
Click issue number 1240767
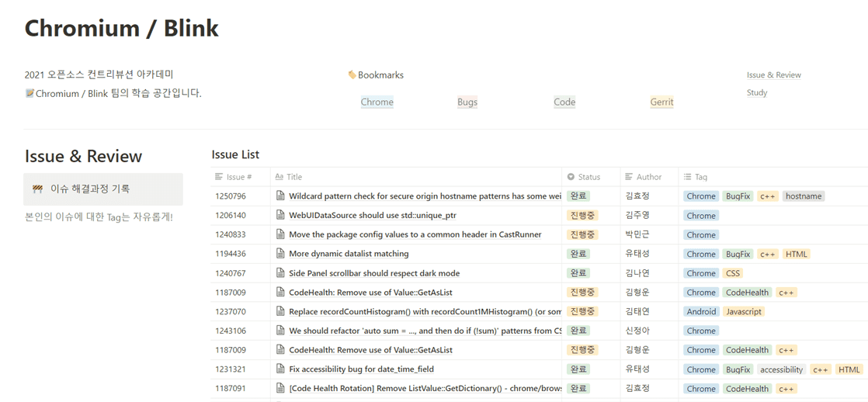click(231, 273)
